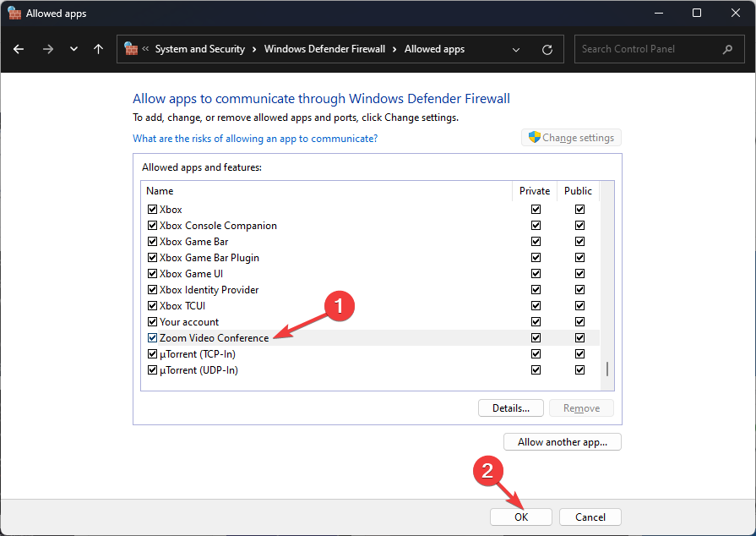Click the search magnifier icon
The height and width of the screenshot is (536, 756).
727,49
